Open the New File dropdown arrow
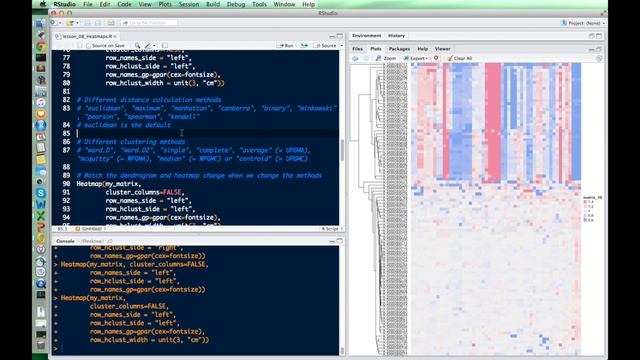This screenshot has height=360, width=640. point(60,23)
